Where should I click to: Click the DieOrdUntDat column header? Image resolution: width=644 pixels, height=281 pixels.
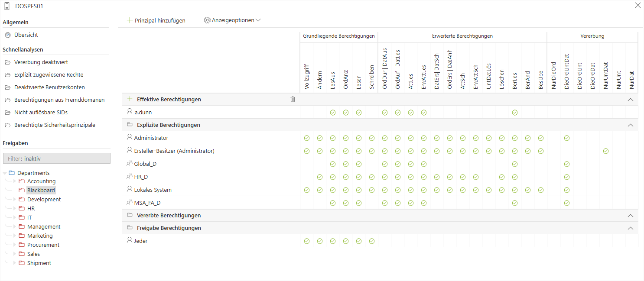(x=566, y=72)
